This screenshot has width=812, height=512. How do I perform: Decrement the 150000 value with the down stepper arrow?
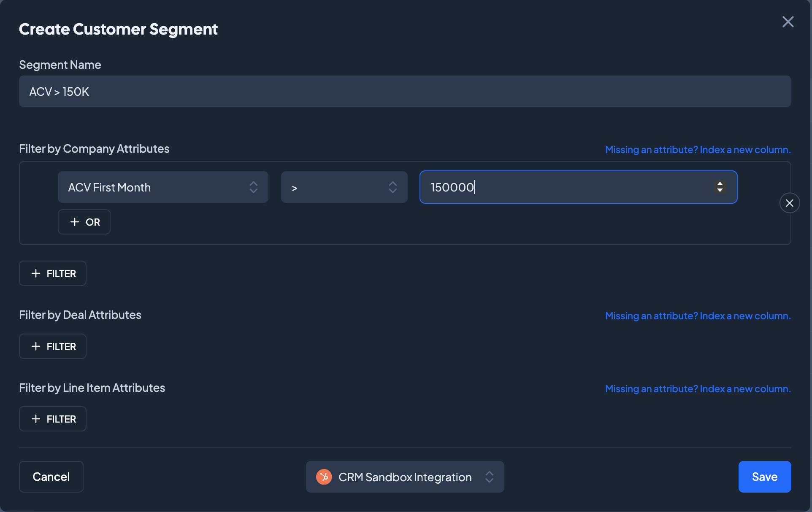pos(720,191)
